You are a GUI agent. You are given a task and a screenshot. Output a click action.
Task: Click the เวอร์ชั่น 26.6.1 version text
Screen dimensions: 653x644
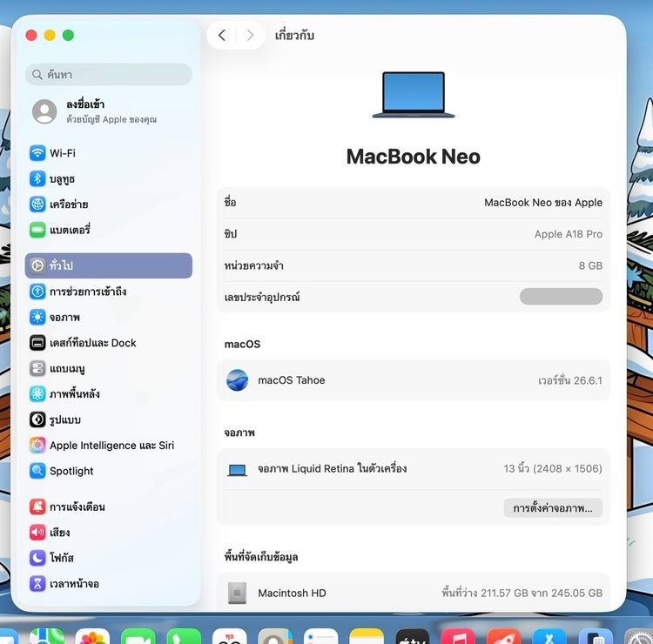(569, 380)
